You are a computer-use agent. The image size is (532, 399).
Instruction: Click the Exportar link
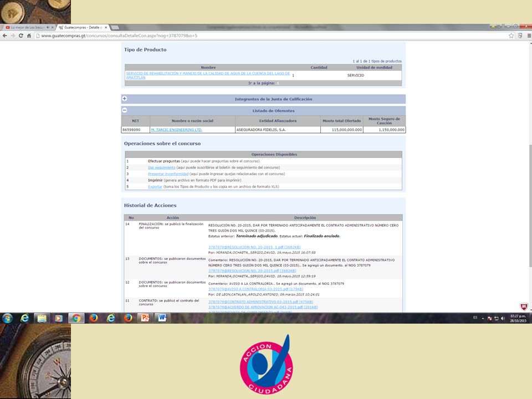(155, 187)
